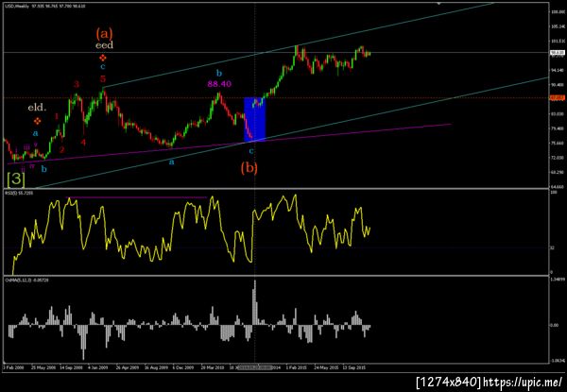Click the "6 Dec 2009" date label
The width and height of the screenshot is (567, 392).
184,367
